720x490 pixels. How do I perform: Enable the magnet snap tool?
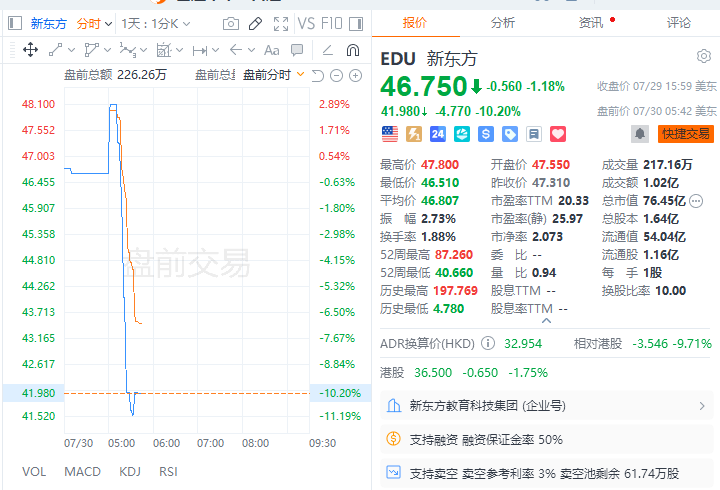pyautogui.click(x=353, y=50)
